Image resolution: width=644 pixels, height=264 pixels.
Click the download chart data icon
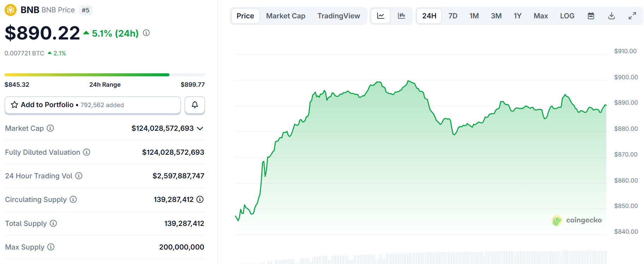pyautogui.click(x=612, y=16)
